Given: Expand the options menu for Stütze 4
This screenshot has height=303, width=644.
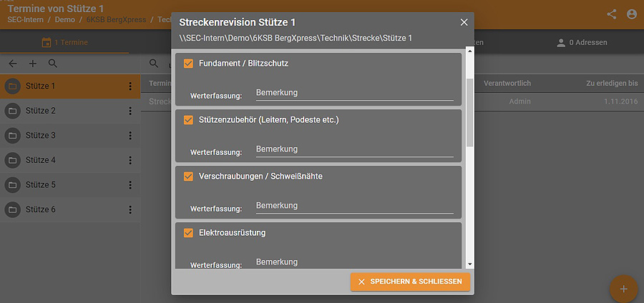Looking at the screenshot, I should [x=130, y=160].
